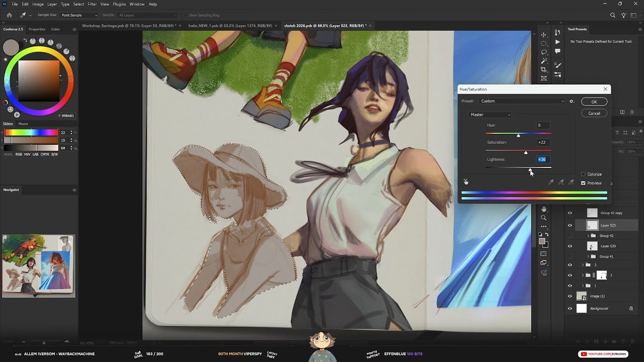Hide Layer 523 visibility eye
644x362 pixels.
pos(570,225)
